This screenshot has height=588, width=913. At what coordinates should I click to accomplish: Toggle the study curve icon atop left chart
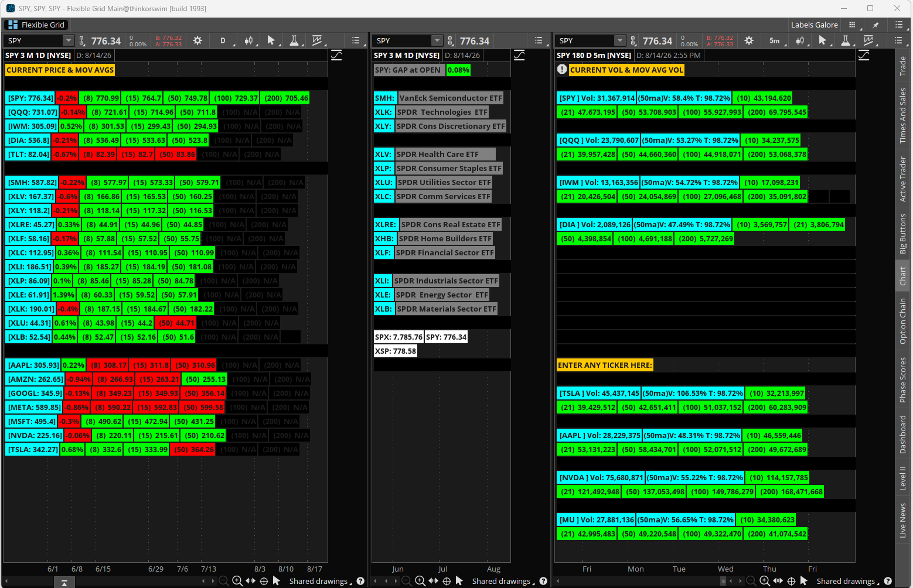click(x=336, y=55)
